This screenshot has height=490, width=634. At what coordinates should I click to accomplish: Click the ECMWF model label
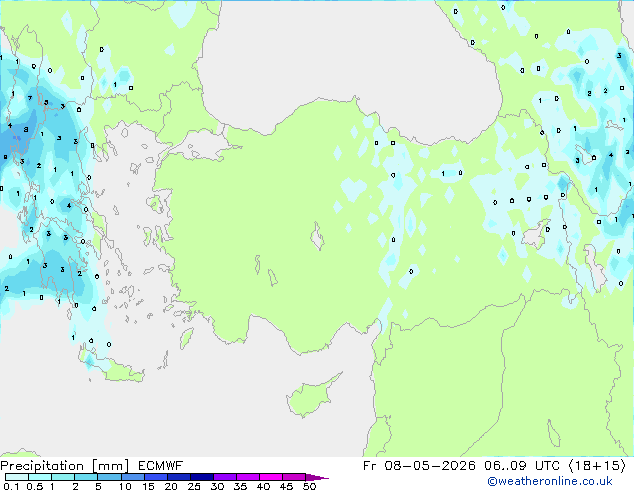click(x=160, y=466)
